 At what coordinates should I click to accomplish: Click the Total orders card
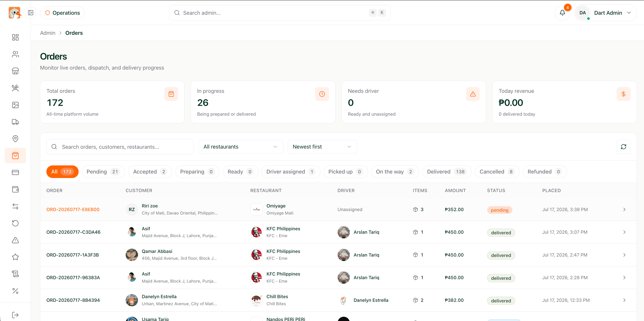112,102
